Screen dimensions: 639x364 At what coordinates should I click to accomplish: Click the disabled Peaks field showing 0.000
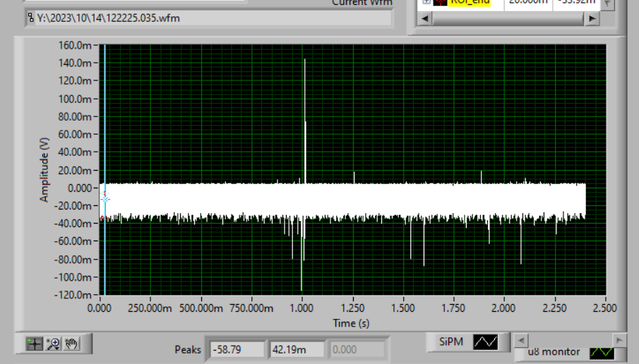(x=357, y=349)
